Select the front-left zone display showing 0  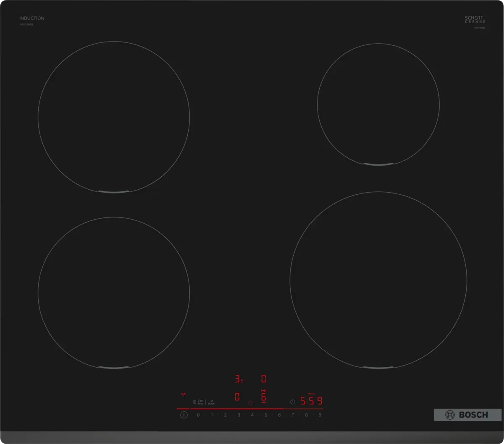(x=237, y=397)
